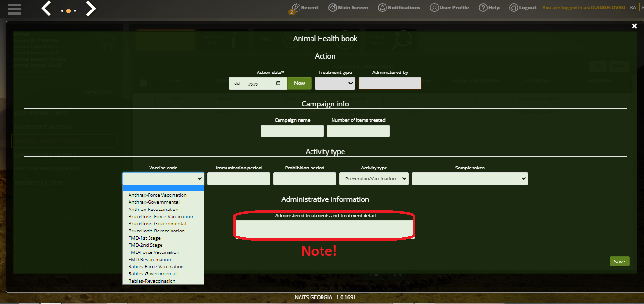Click the Administered by field
The width and height of the screenshot is (644, 304).
pyautogui.click(x=390, y=83)
